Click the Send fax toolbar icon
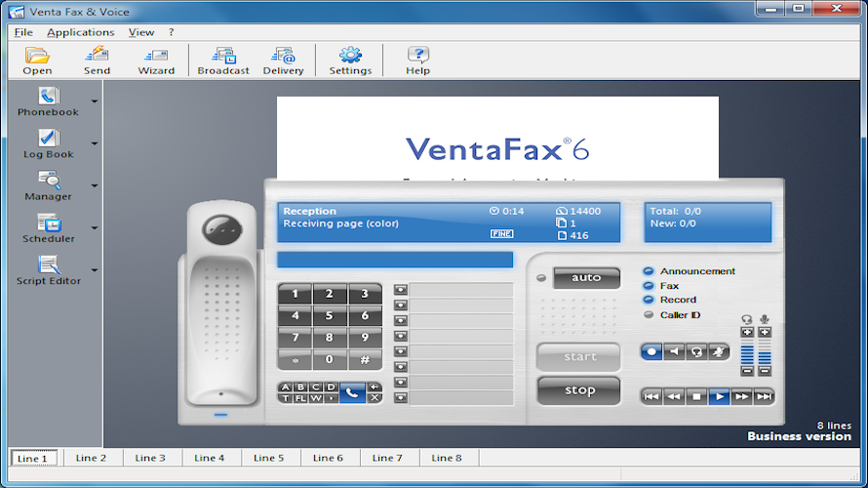Screen dimensions: 868x488 pyautogui.click(x=97, y=61)
